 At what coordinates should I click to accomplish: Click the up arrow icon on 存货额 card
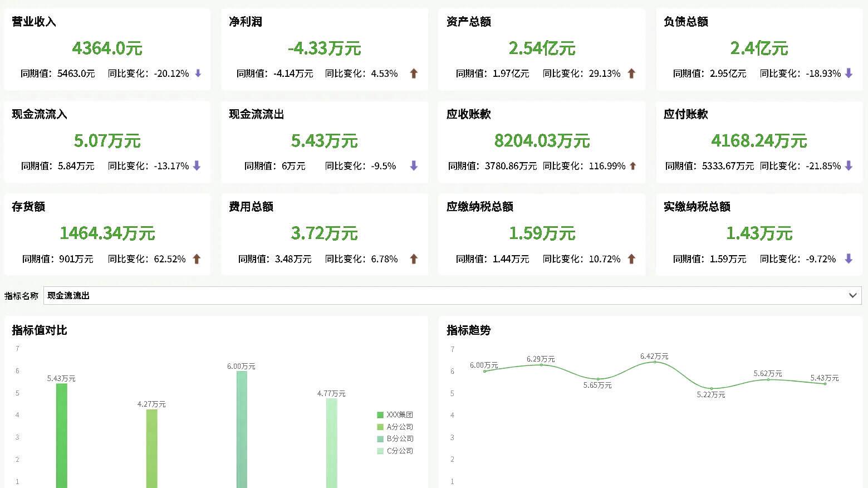pos(198,258)
